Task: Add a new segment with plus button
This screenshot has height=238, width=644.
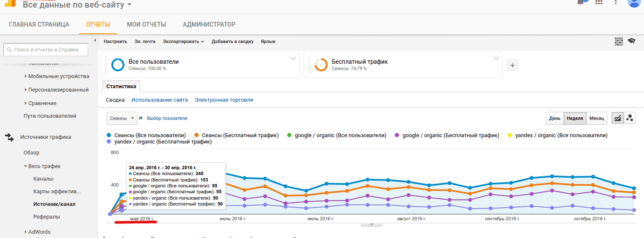Action: tap(512, 65)
